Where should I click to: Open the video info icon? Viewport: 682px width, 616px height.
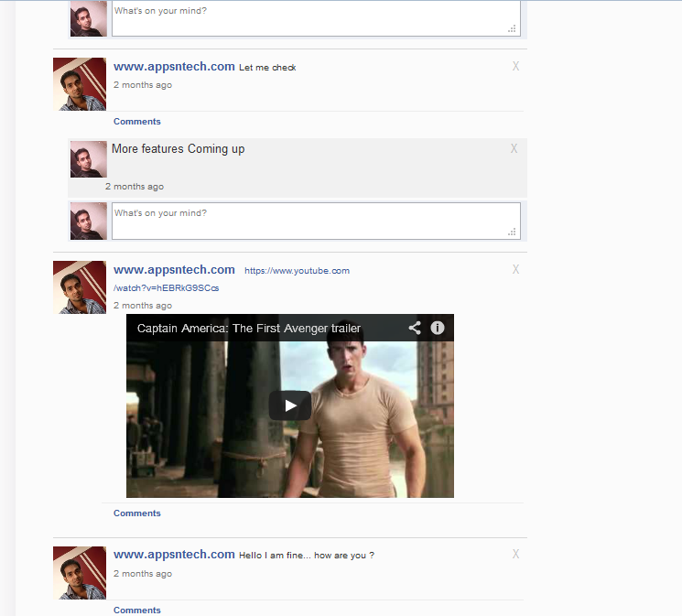click(x=438, y=328)
